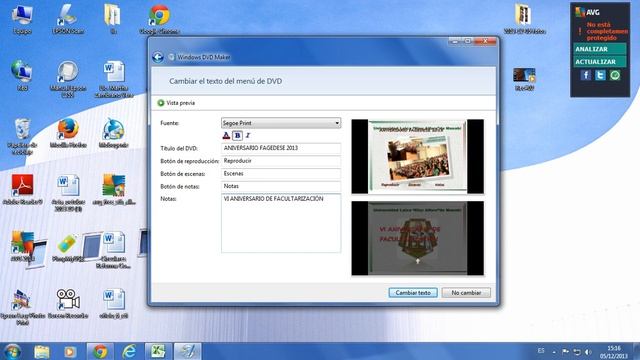
Task: Open the Word document beside the green tag
Action: (x=114, y=250)
